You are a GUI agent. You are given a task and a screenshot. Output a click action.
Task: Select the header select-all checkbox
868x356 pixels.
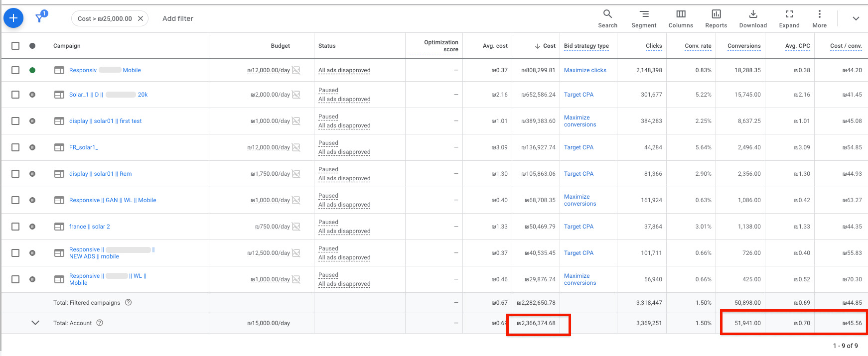[x=15, y=46]
